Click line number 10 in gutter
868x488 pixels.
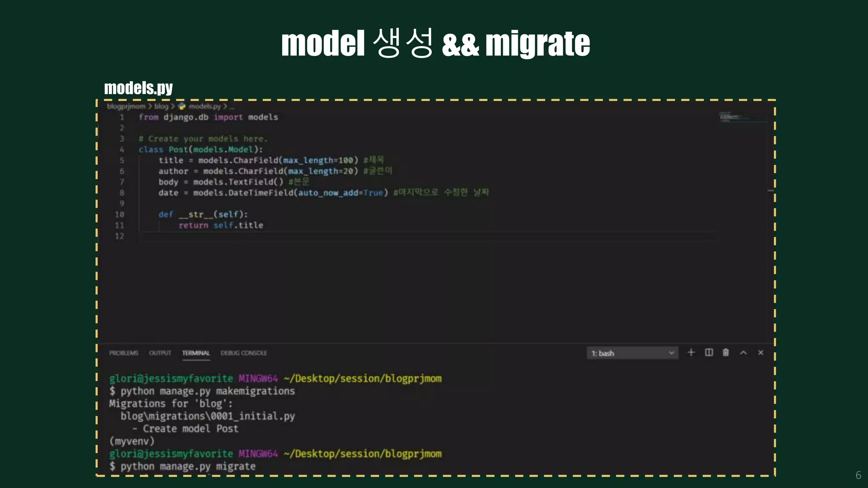click(120, 214)
